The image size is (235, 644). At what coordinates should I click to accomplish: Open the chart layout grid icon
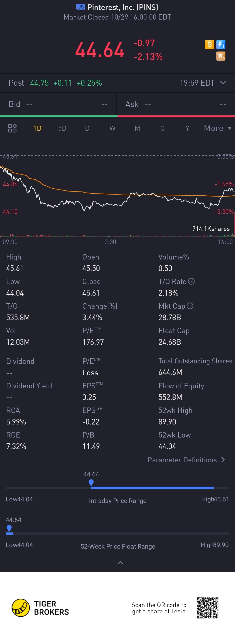click(12, 128)
